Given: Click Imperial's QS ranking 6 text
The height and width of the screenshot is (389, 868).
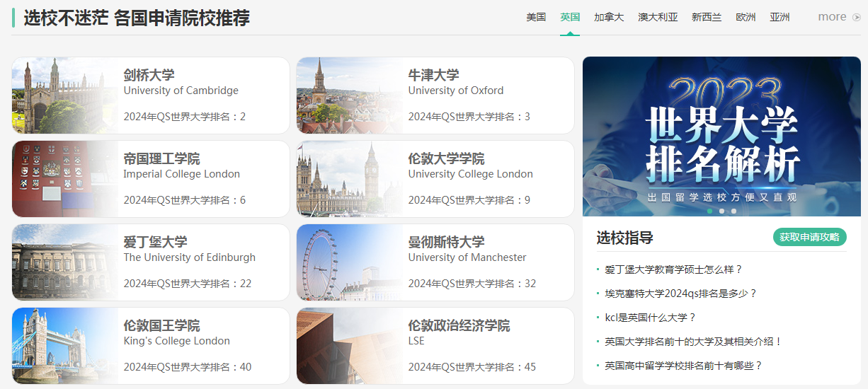Looking at the screenshot, I should (x=184, y=200).
